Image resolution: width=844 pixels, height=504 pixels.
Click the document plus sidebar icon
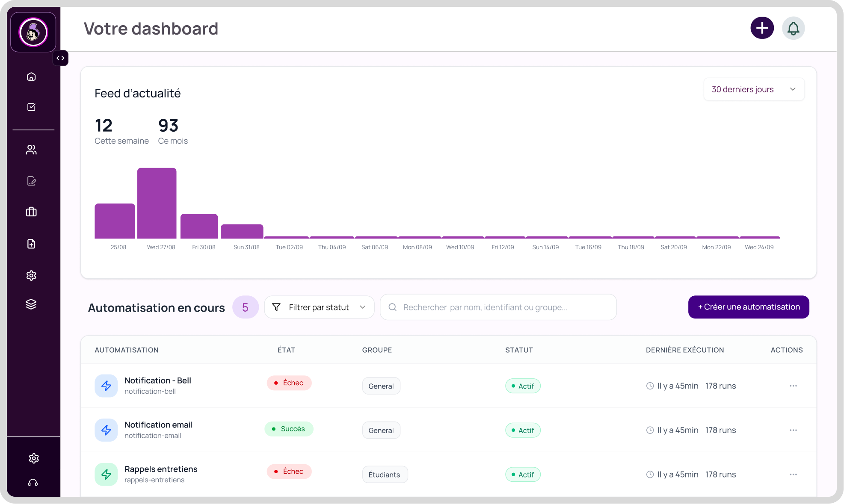coord(31,244)
